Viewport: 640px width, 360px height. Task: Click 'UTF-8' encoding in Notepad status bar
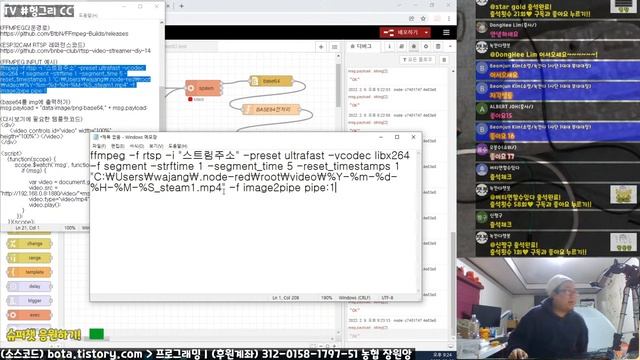(387, 298)
